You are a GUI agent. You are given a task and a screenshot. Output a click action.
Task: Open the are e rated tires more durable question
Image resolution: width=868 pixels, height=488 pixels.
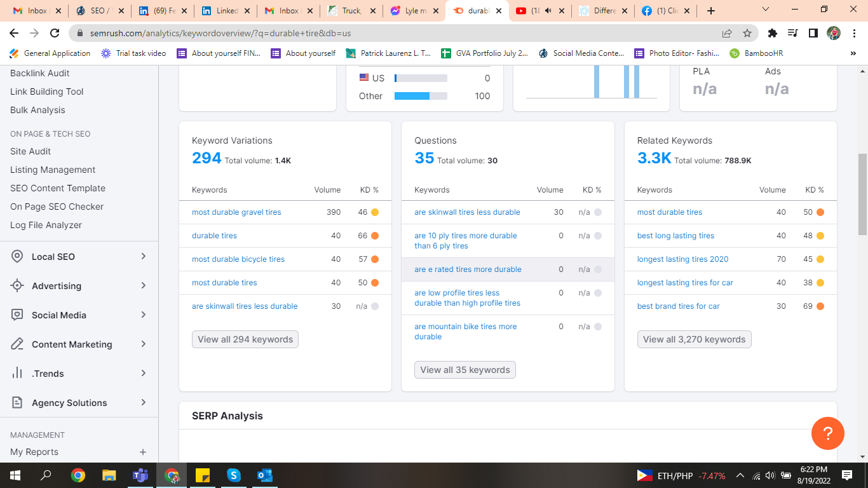click(468, 269)
